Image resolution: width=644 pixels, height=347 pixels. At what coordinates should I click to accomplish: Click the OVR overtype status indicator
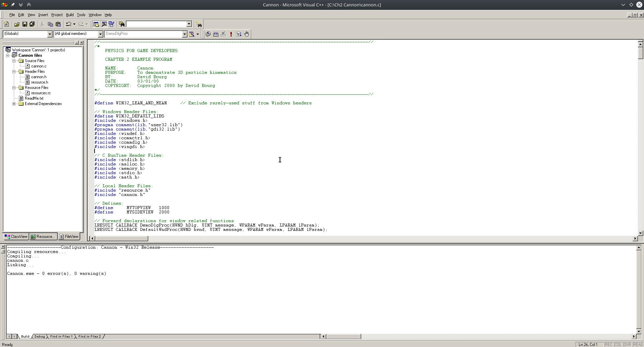pos(627,345)
